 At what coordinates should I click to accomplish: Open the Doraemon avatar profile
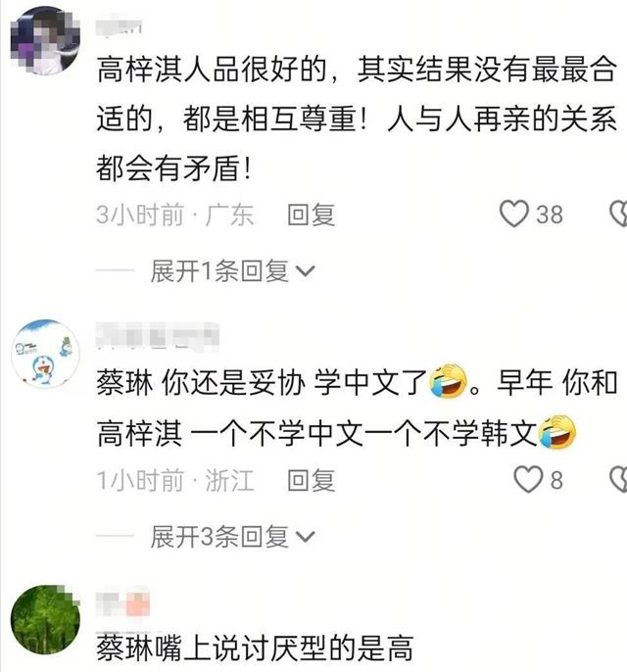tap(45, 354)
